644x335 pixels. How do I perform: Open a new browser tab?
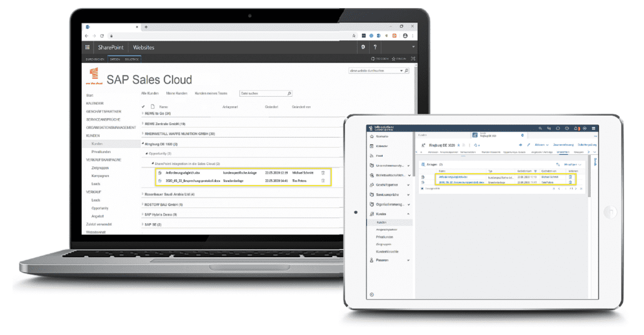[146, 27]
